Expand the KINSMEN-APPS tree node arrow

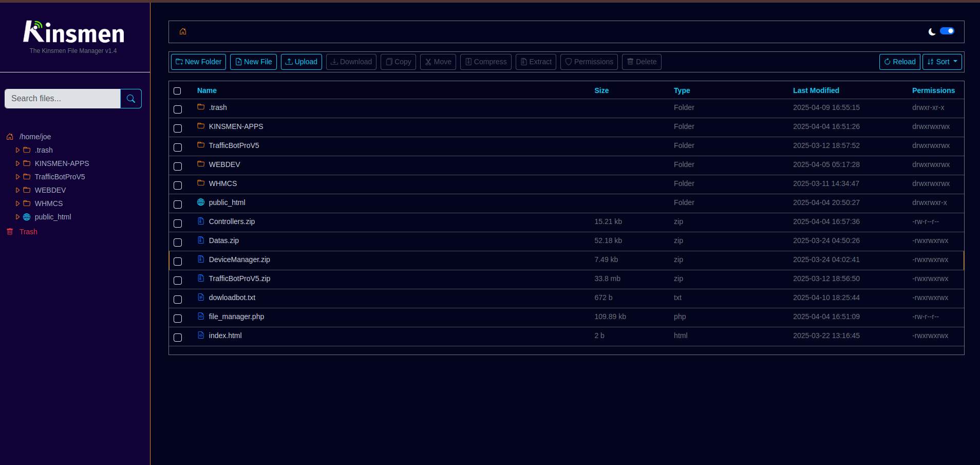[17, 163]
